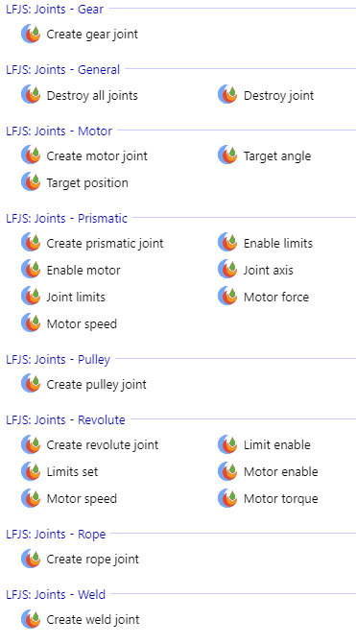Select Limit enable under Revolute
Screen dimensions: 356x644
277,444
